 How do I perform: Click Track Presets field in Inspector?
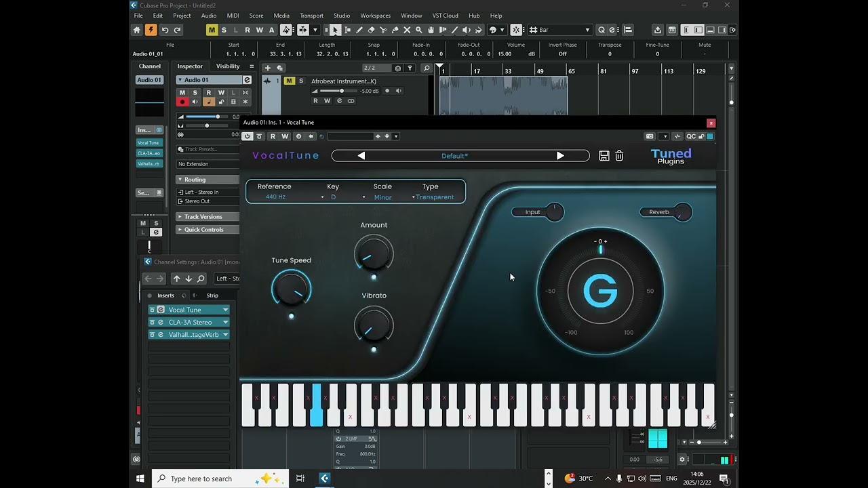pos(208,149)
